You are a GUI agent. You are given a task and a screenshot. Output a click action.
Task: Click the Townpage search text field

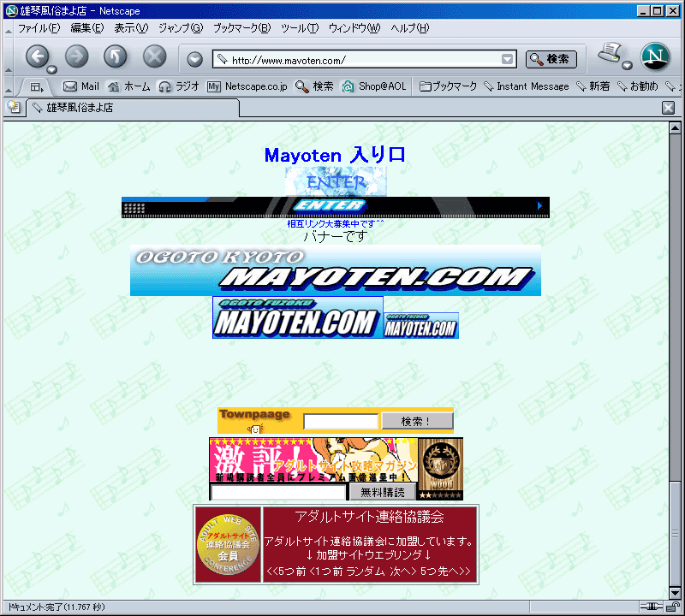click(341, 421)
